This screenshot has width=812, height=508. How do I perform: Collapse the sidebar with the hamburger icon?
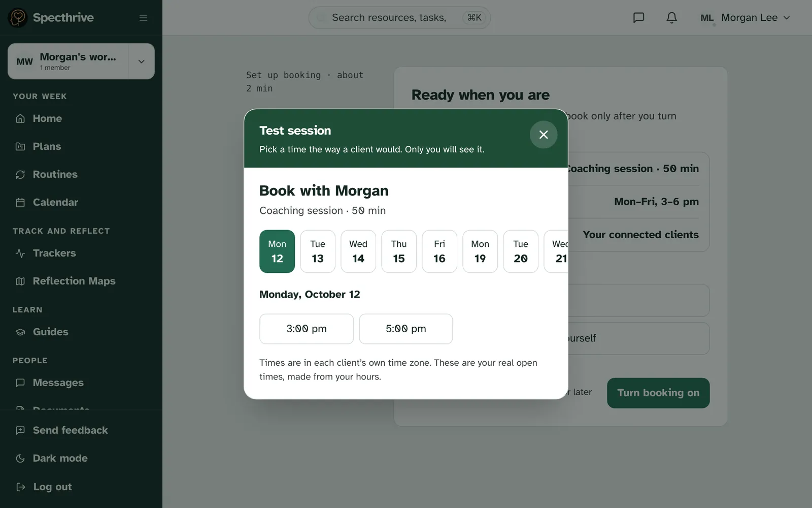[143, 18]
